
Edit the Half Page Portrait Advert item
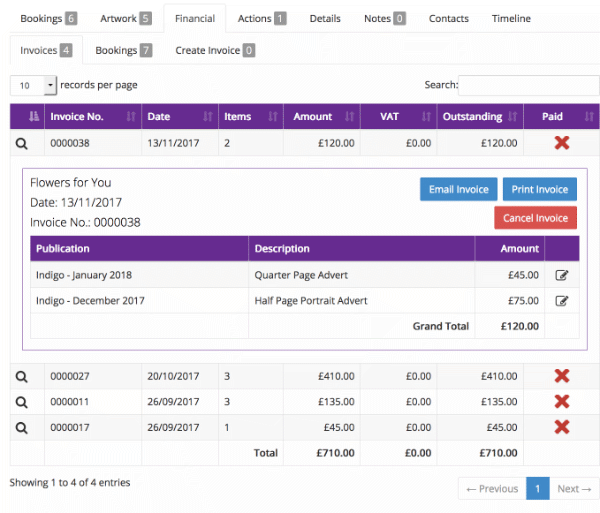click(x=561, y=301)
